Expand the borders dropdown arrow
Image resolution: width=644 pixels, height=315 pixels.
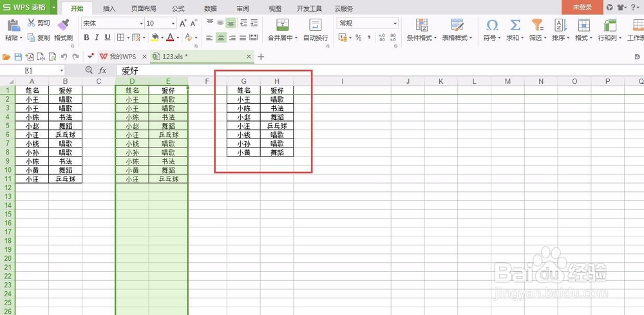click(x=128, y=38)
